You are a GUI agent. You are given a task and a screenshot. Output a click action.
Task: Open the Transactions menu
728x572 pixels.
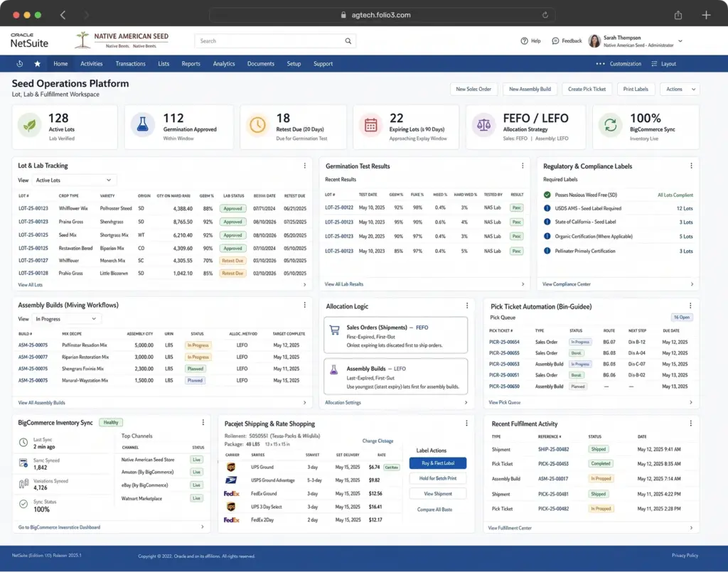click(131, 63)
